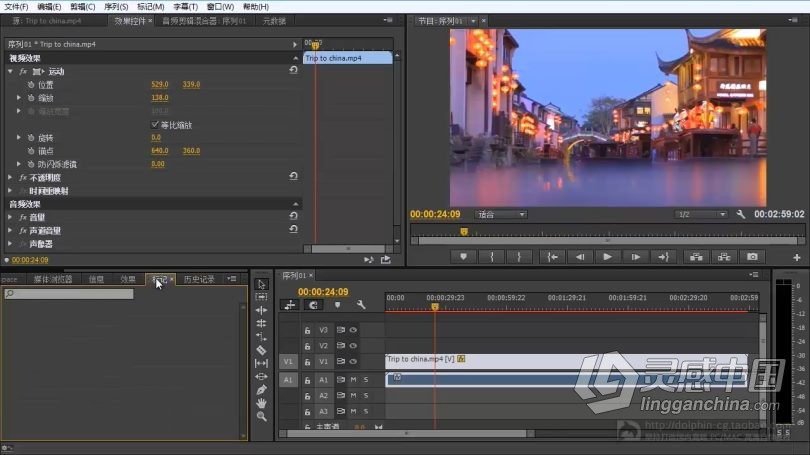This screenshot has width=810, height=455.
Task: Select the Rolling Edit tool
Action: [x=261, y=323]
